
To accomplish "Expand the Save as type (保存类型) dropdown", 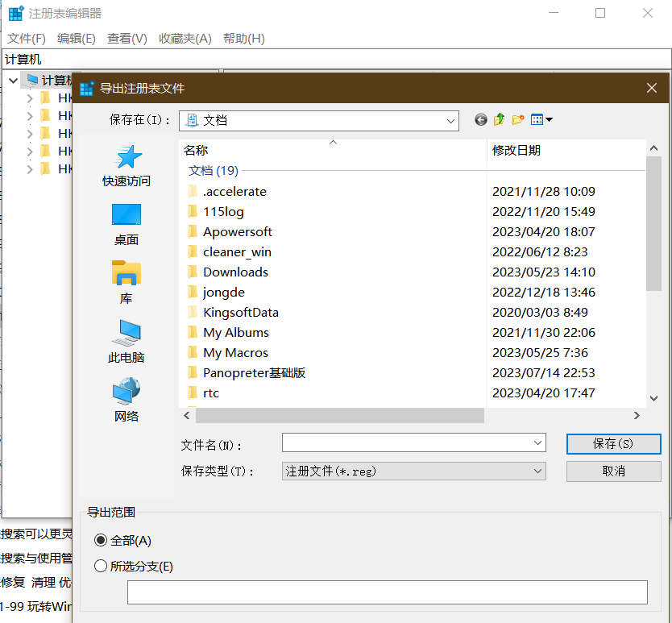I will coord(538,471).
